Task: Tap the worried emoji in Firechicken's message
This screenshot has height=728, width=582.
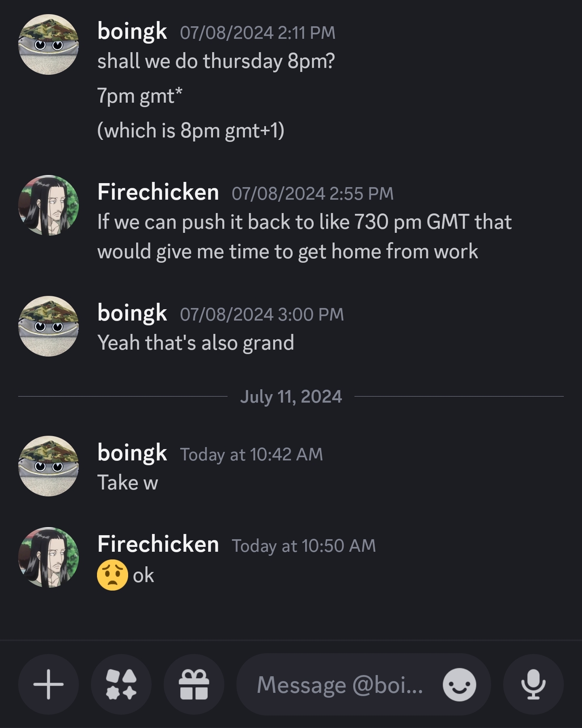Action: [112, 575]
